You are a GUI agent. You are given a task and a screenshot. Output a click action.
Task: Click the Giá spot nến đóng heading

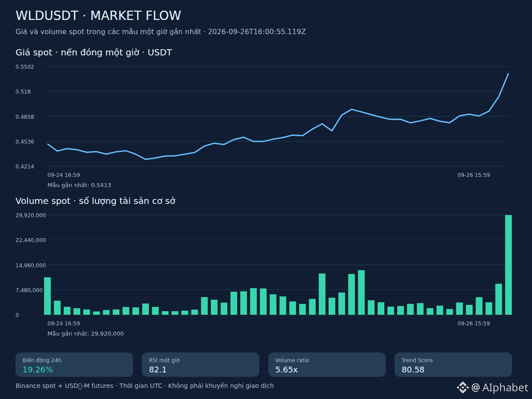94,52
